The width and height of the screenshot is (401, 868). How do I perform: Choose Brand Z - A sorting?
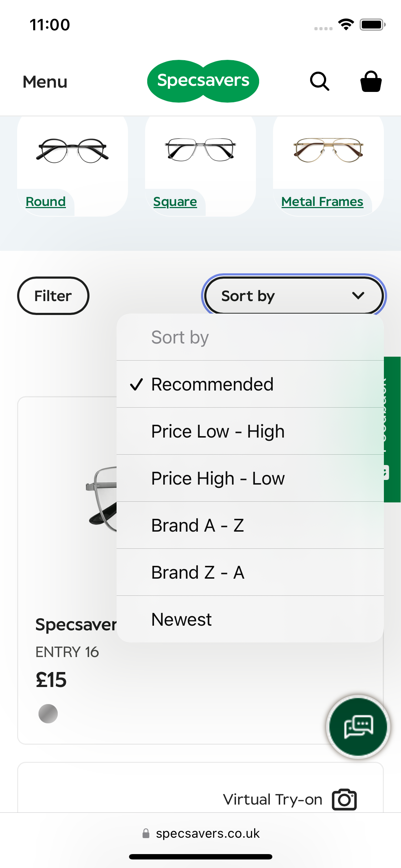(198, 572)
